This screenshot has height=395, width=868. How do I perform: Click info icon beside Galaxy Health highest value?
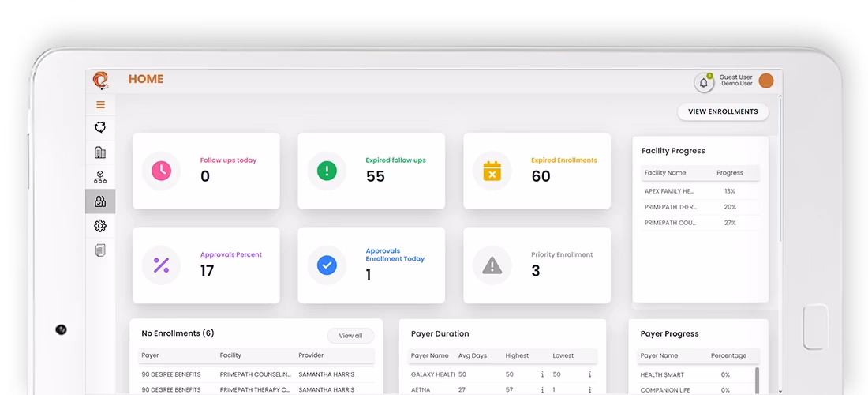pyautogui.click(x=543, y=374)
